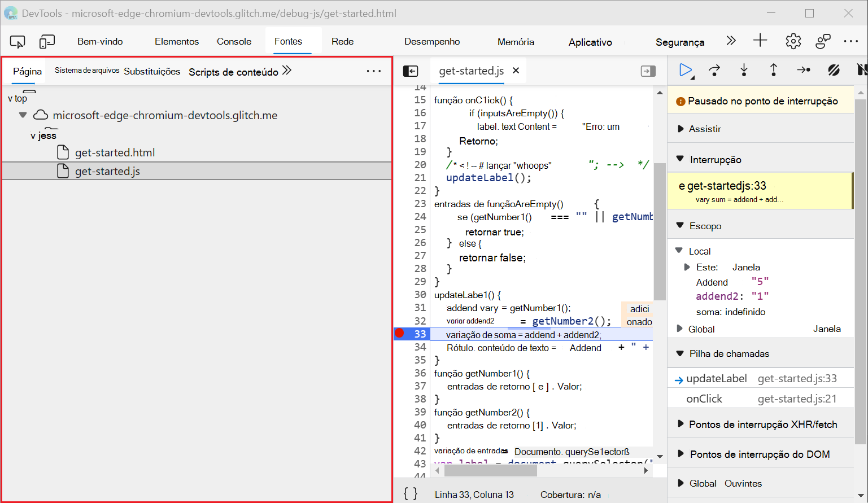Collapse the microsoft-edge-chromium-devtools.glitch.me domain node
Screen dimensions: 868x503
tap(23, 115)
